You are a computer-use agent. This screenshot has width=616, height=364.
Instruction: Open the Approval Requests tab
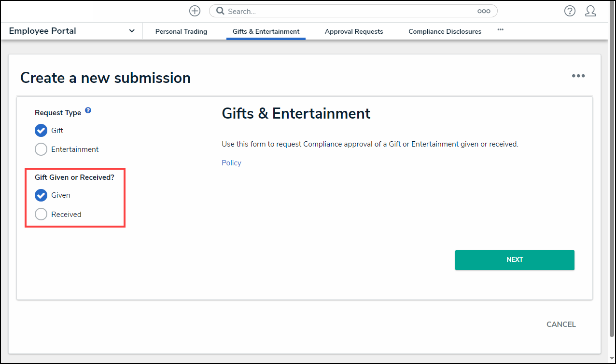click(x=354, y=31)
